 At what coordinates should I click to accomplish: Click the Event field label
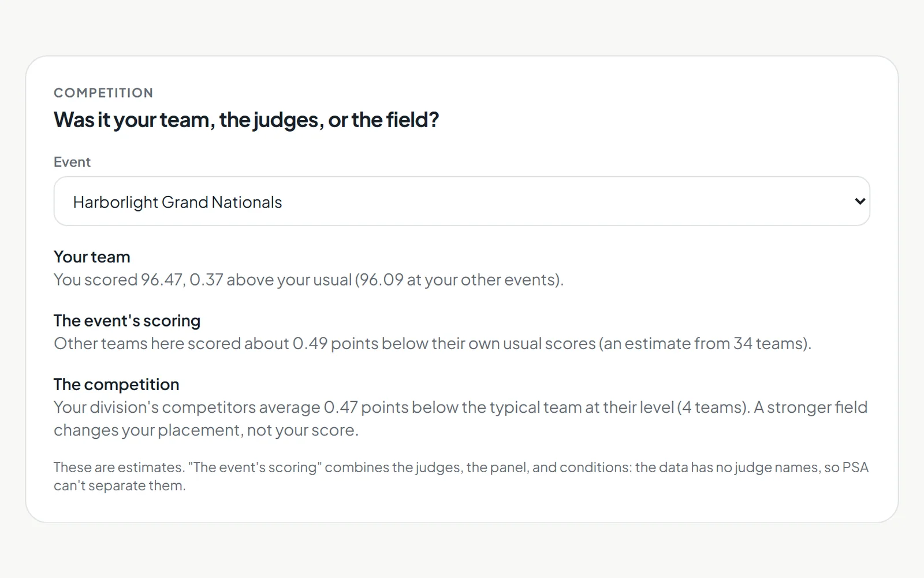pyautogui.click(x=72, y=162)
